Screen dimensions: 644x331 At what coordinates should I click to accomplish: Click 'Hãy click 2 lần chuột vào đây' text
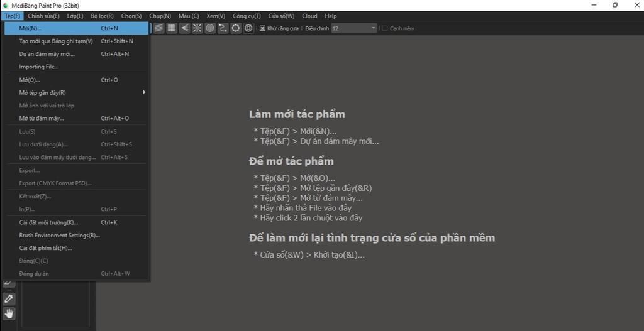click(308, 218)
